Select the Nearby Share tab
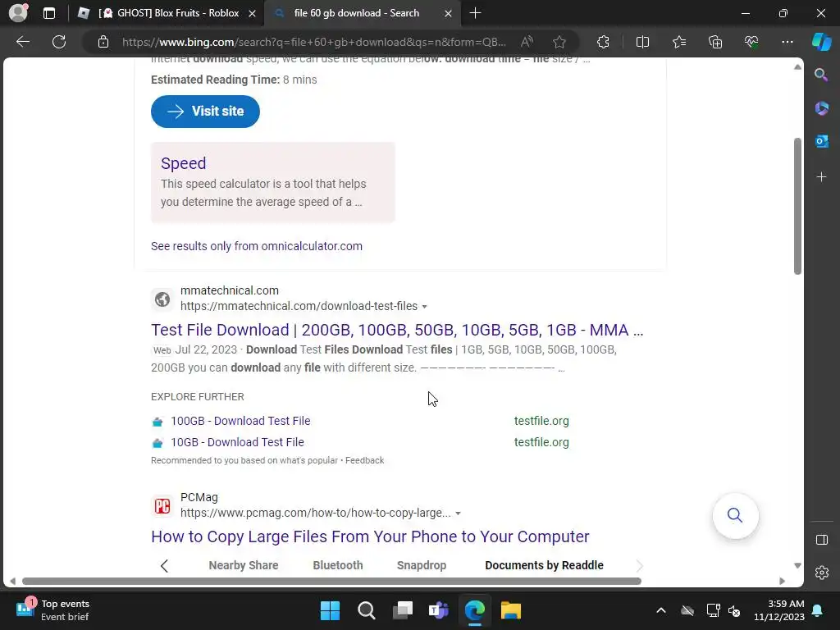This screenshot has width=840, height=630. click(x=243, y=565)
